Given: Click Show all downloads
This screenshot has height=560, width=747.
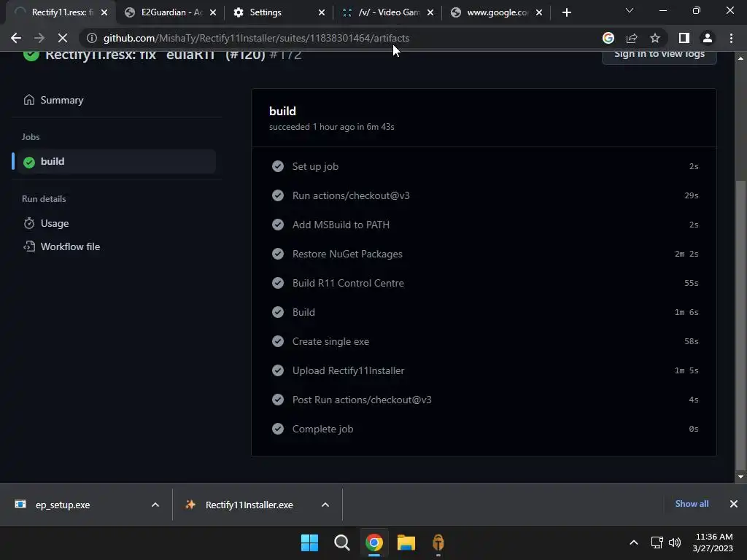Looking at the screenshot, I should (692, 504).
